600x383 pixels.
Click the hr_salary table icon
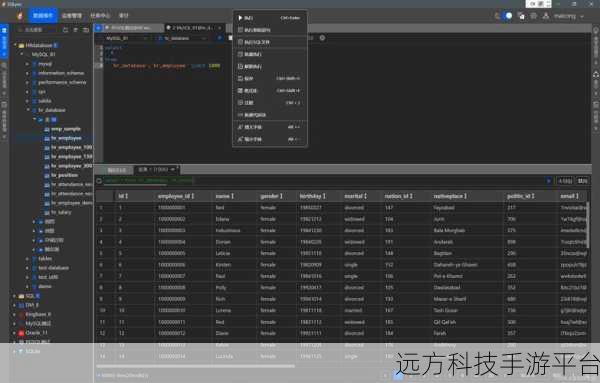point(47,212)
